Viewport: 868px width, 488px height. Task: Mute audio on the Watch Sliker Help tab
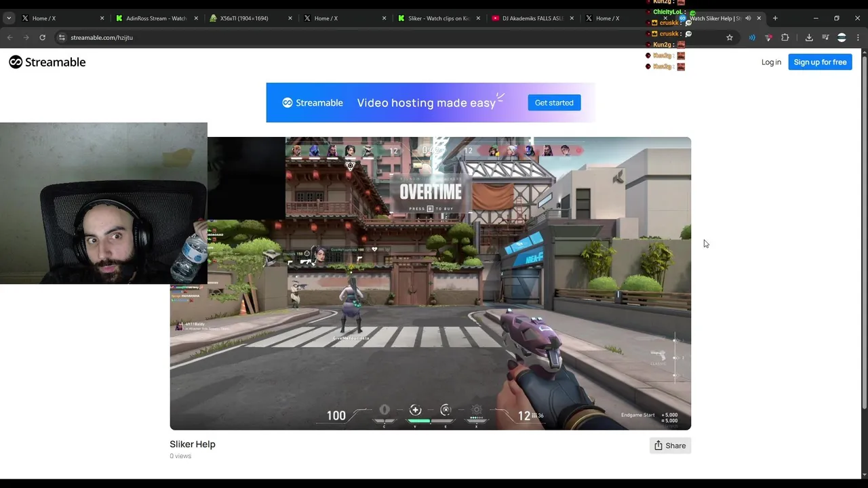click(x=748, y=18)
